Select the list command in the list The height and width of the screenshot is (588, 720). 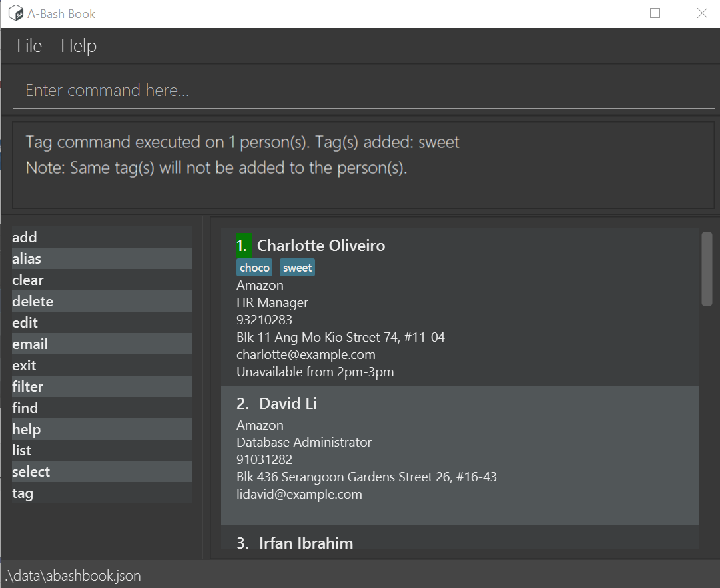click(101, 450)
